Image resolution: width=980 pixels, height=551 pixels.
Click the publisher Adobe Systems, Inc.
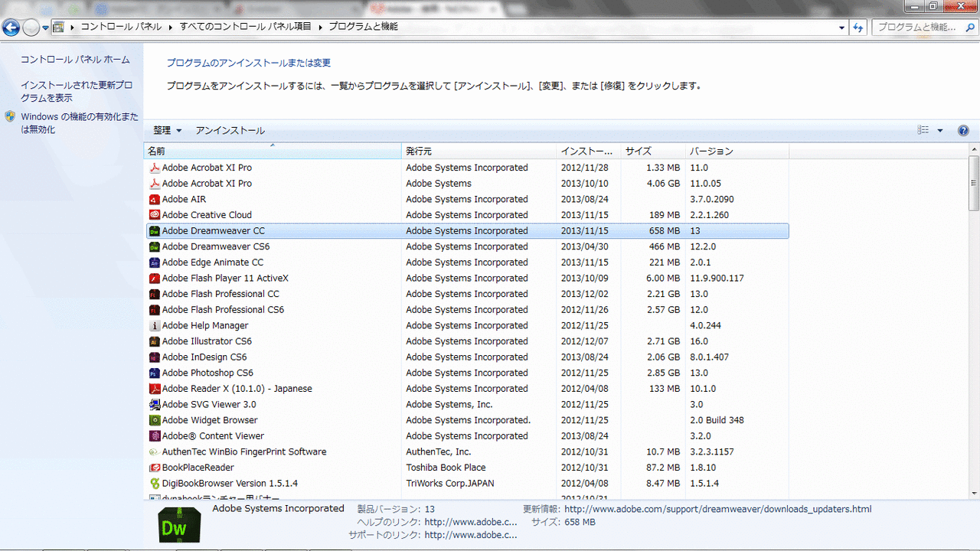point(449,405)
